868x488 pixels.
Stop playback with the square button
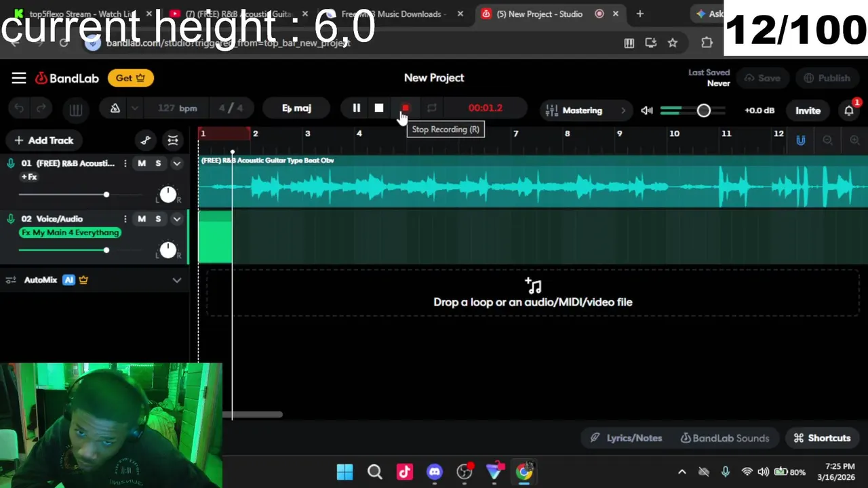379,108
